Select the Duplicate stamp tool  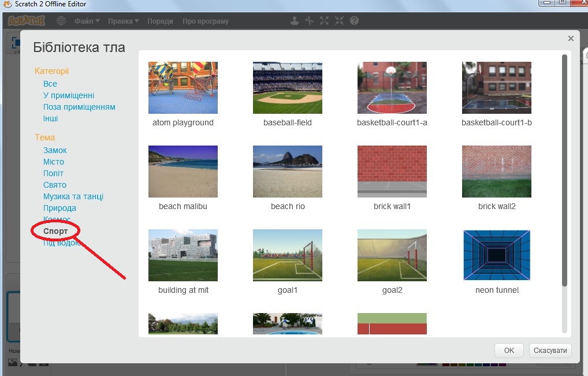coord(295,21)
